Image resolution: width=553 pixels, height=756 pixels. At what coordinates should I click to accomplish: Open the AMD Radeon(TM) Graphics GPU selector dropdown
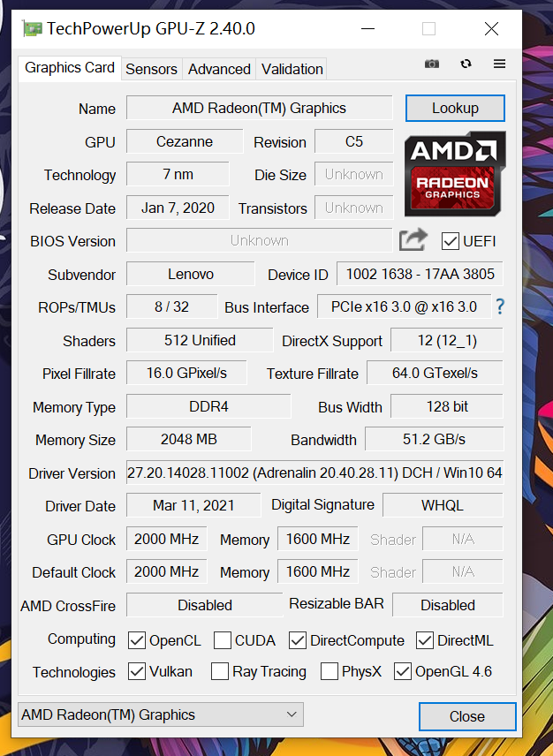point(161,714)
